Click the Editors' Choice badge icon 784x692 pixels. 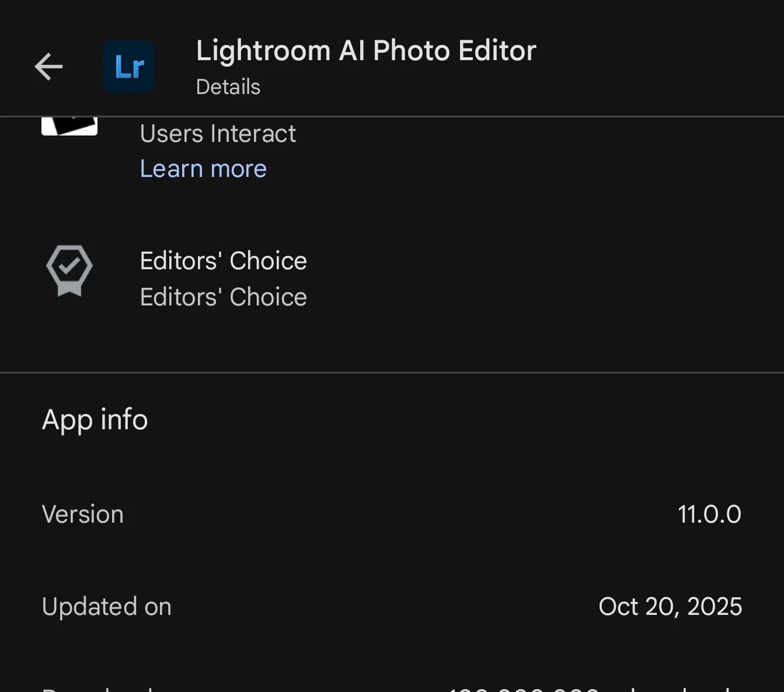69,270
